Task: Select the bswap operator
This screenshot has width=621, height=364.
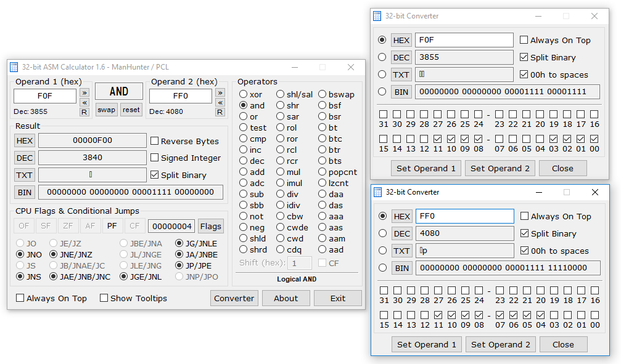Action: pos(322,95)
